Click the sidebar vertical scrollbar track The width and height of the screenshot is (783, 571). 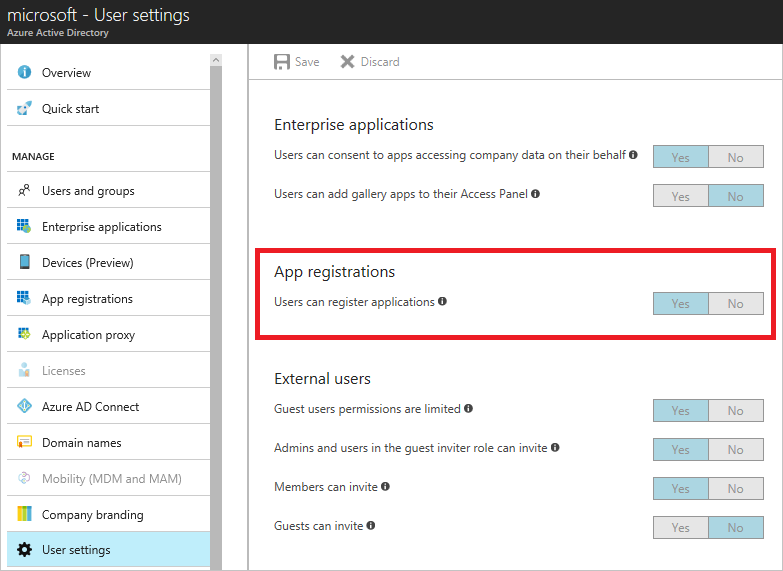216,318
